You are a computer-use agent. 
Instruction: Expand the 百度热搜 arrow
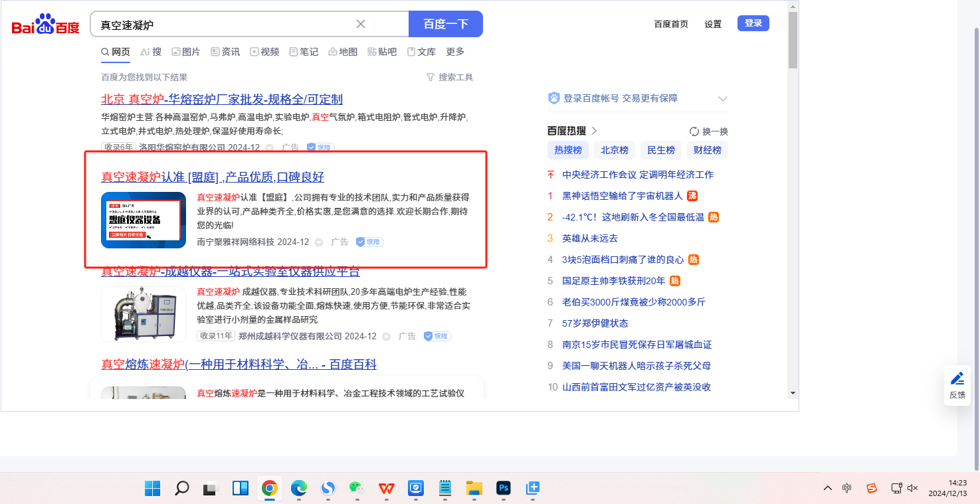click(x=594, y=131)
